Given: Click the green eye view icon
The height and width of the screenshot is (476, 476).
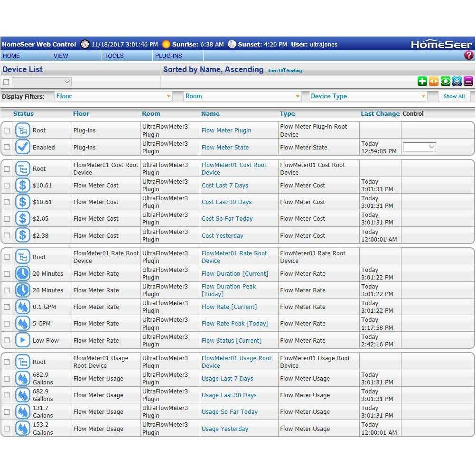Looking at the screenshot, I should coord(445,82).
